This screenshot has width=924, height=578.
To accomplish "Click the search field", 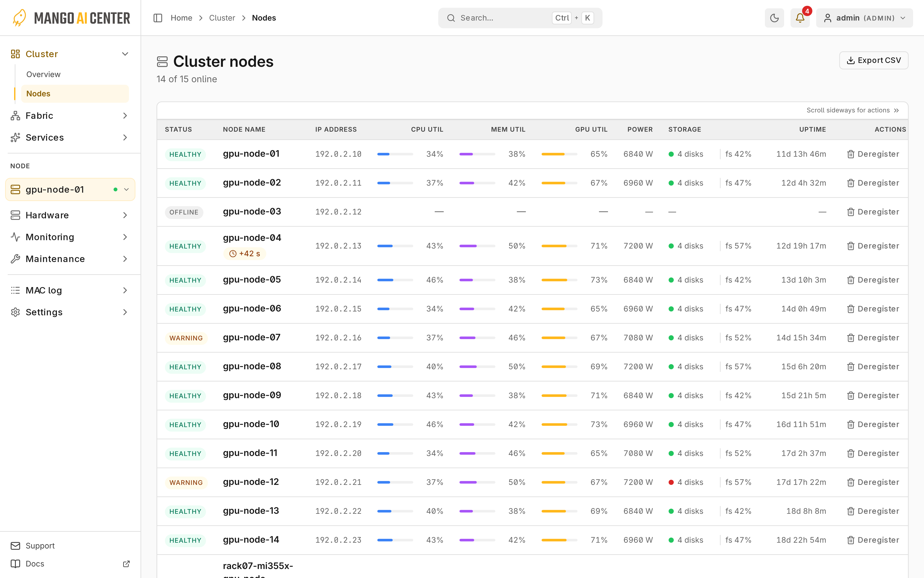I will click(520, 18).
